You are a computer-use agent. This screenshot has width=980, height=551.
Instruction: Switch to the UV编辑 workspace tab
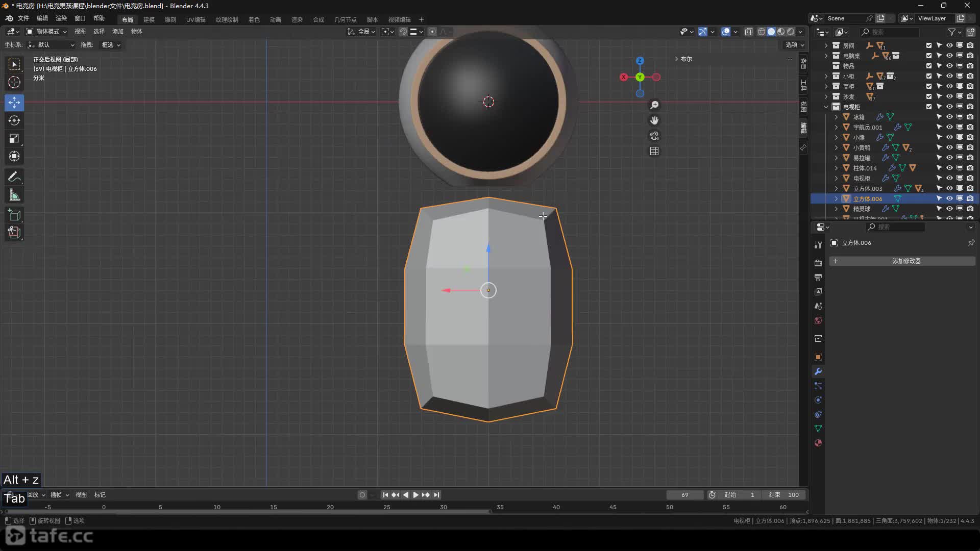(195, 19)
